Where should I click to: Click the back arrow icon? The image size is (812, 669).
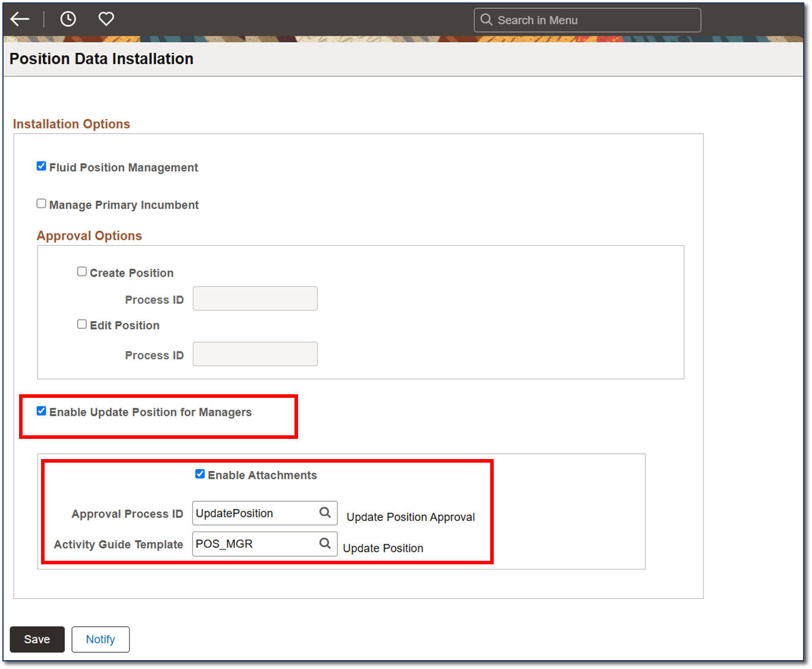[x=20, y=19]
